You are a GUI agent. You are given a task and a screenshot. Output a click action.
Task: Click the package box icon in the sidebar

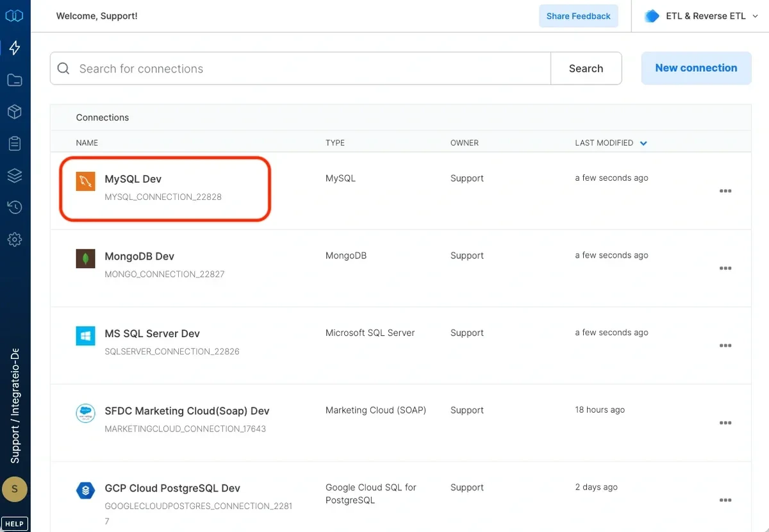pyautogui.click(x=14, y=112)
